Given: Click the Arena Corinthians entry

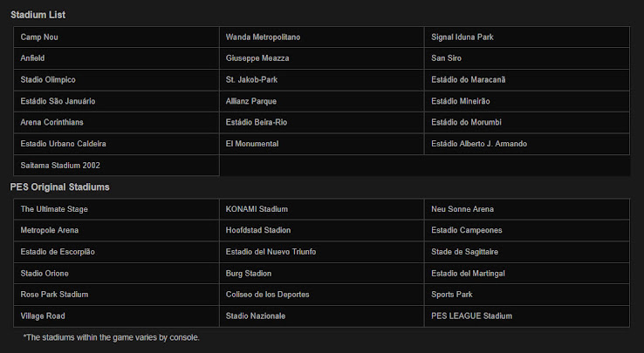Looking at the screenshot, I should [x=116, y=122].
